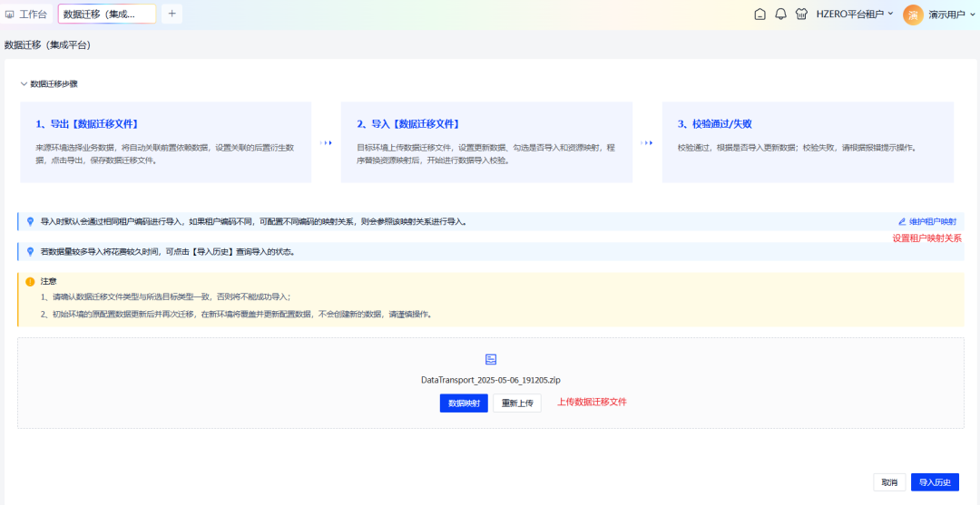Screen dimensions: 980x505
Task: Open the 工作台 workbench tab
Action: (x=25, y=14)
